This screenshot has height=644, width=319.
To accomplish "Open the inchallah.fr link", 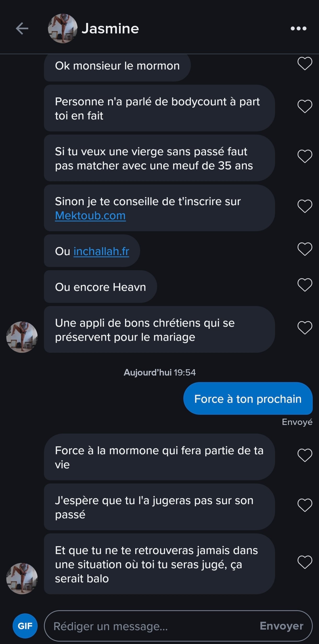I will click(101, 251).
